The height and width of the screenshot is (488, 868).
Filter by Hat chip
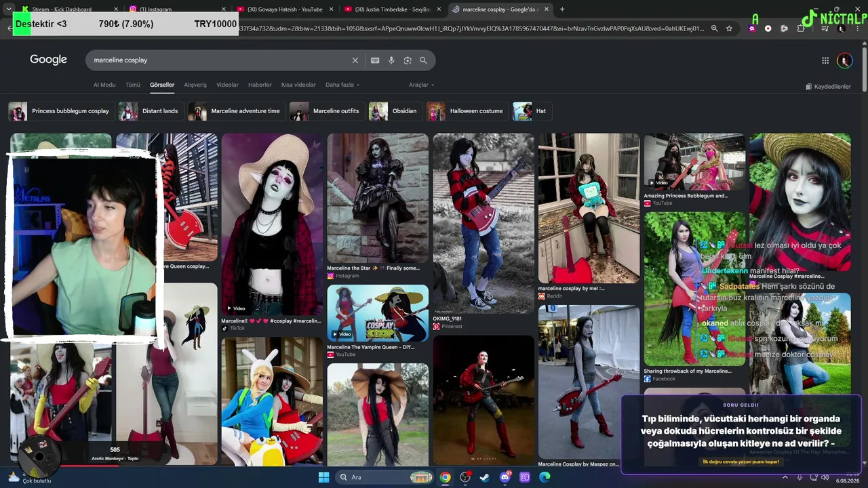coord(532,111)
